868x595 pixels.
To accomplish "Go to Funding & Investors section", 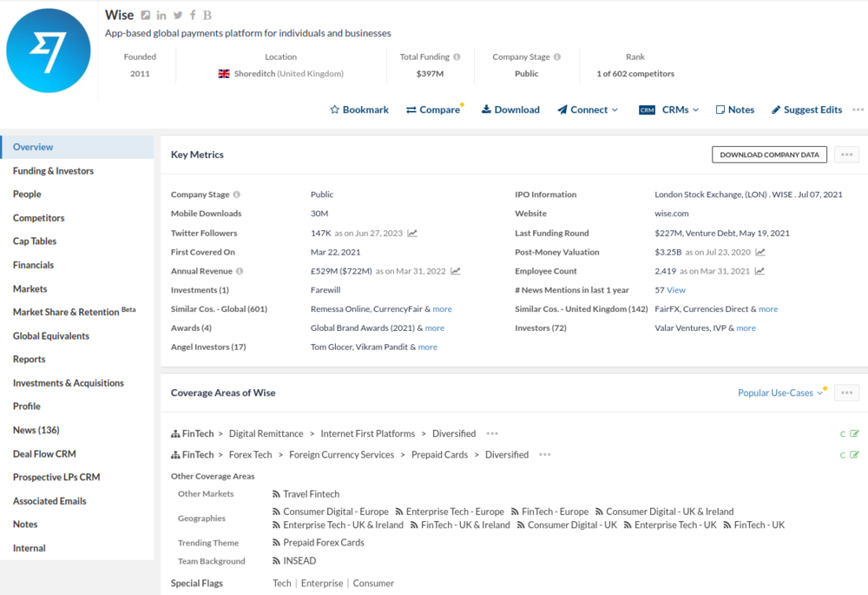I will [53, 171].
